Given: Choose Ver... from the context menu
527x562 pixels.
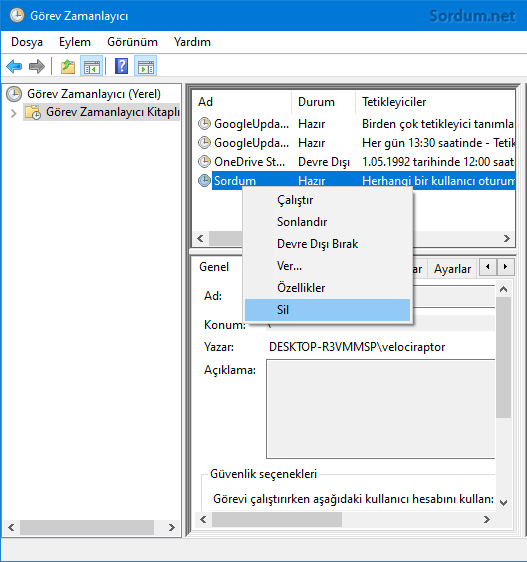Looking at the screenshot, I should click(327, 266).
